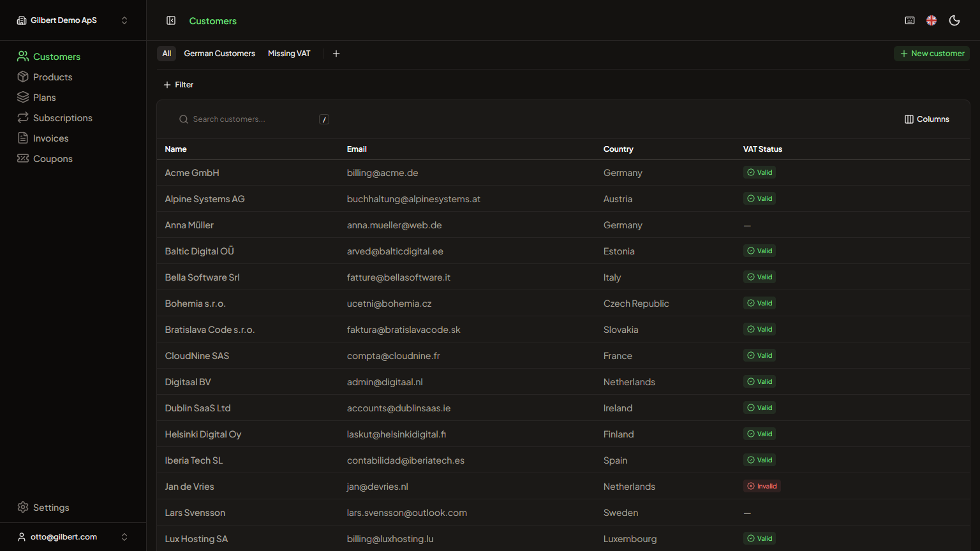Add a new view tab with plus
The width and height of the screenshot is (980, 551).
point(336,54)
